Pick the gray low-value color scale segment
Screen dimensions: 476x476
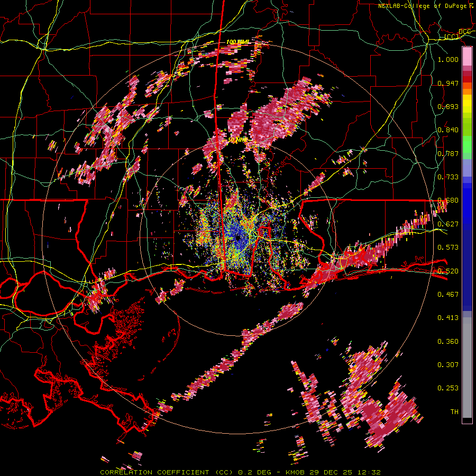click(467, 368)
